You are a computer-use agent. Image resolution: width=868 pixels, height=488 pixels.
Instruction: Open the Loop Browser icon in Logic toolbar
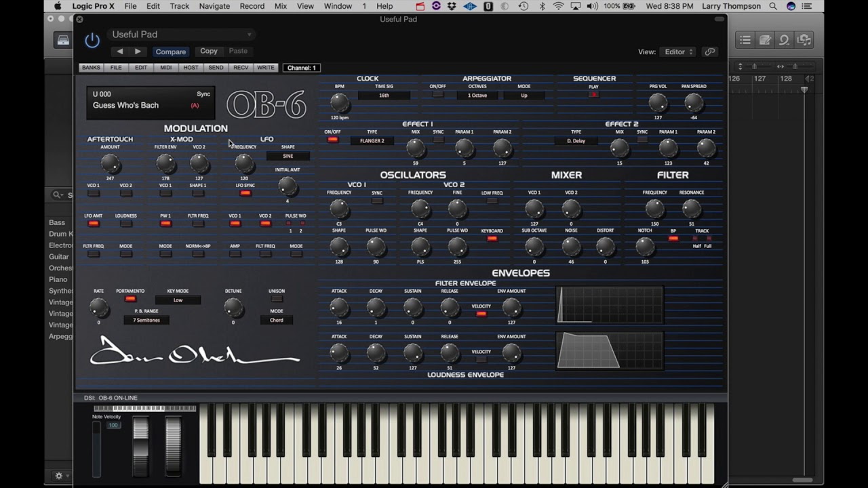click(785, 40)
